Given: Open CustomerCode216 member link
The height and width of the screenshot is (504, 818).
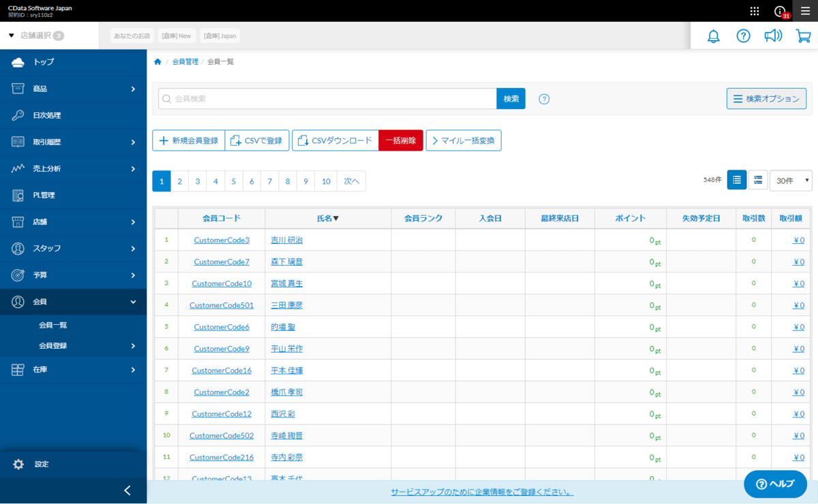Looking at the screenshot, I should (222, 457).
